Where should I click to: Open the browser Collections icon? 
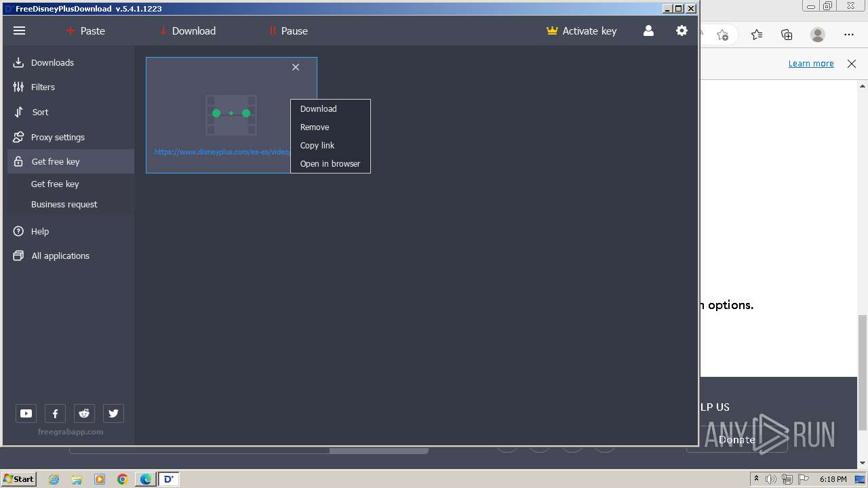[x=787, y=34]
